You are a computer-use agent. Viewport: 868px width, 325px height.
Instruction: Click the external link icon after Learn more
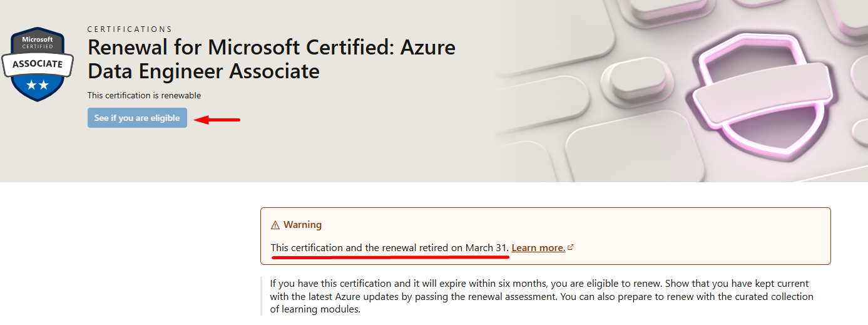pos(571,247)
